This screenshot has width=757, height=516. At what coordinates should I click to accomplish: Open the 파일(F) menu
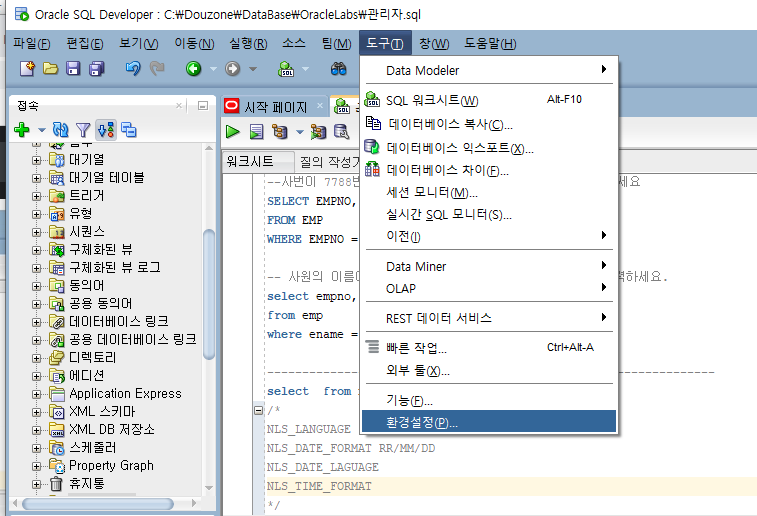pos(31,43)
